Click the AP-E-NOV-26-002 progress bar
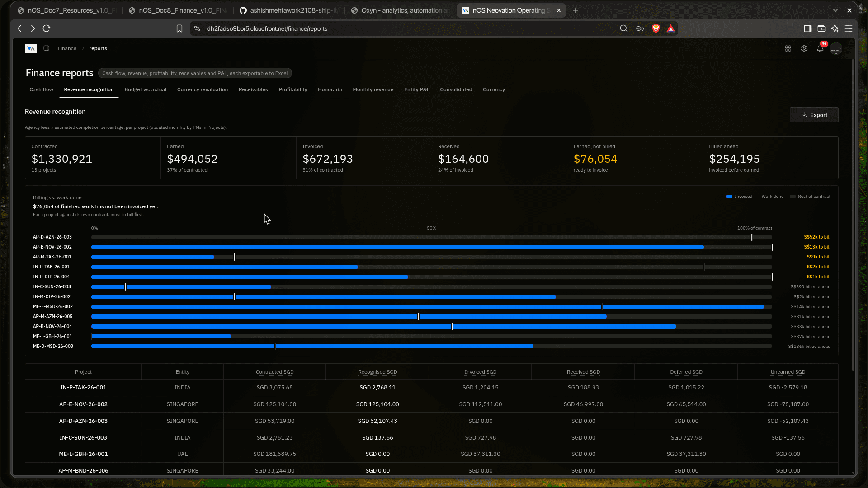 [x=432, y=247]
